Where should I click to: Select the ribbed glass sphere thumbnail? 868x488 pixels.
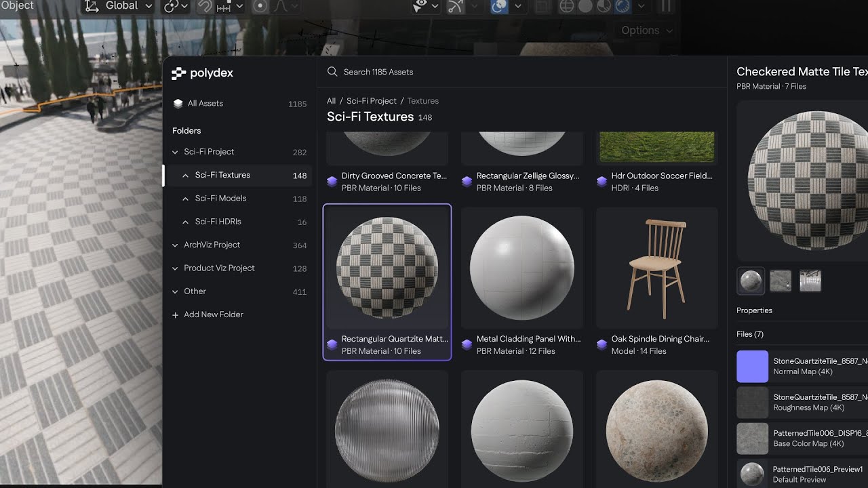click(387, 429)
